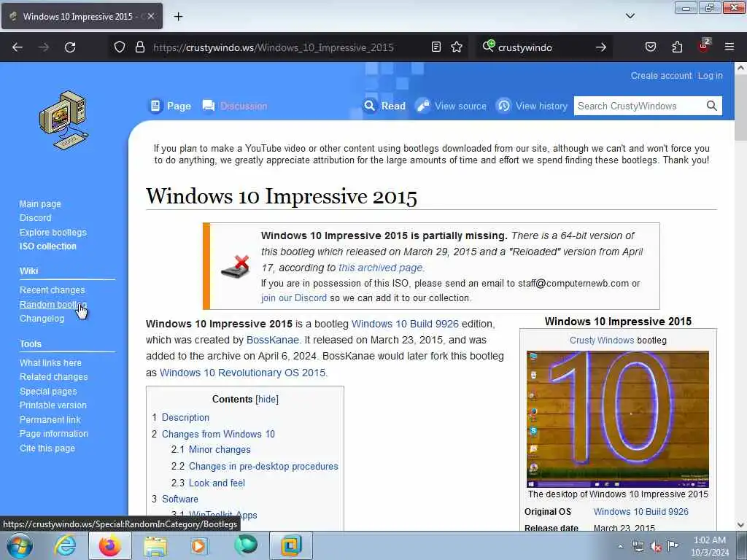Open Windows 10 Build 9926 infobox link
The image size is (747, 560).
[640, 511]
